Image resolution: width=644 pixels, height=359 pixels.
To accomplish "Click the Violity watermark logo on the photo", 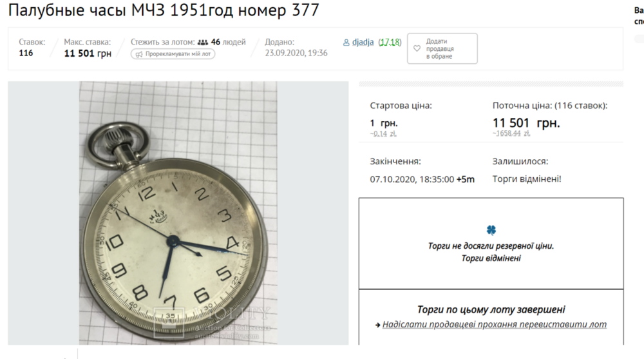I will point(169,322).
